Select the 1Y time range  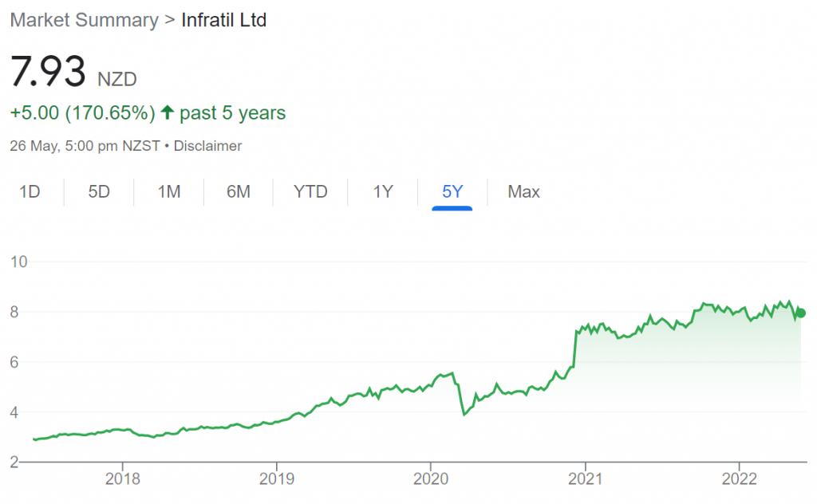coord(381,191)
